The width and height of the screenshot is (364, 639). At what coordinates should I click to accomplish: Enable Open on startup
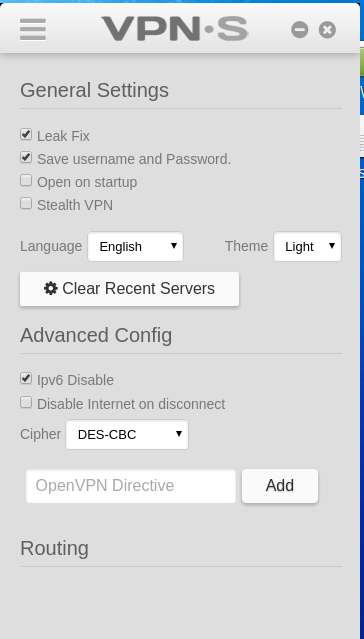pos(26,181)
